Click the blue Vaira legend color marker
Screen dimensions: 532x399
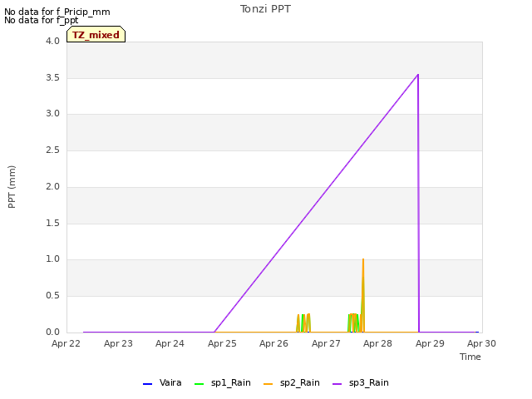148,384
